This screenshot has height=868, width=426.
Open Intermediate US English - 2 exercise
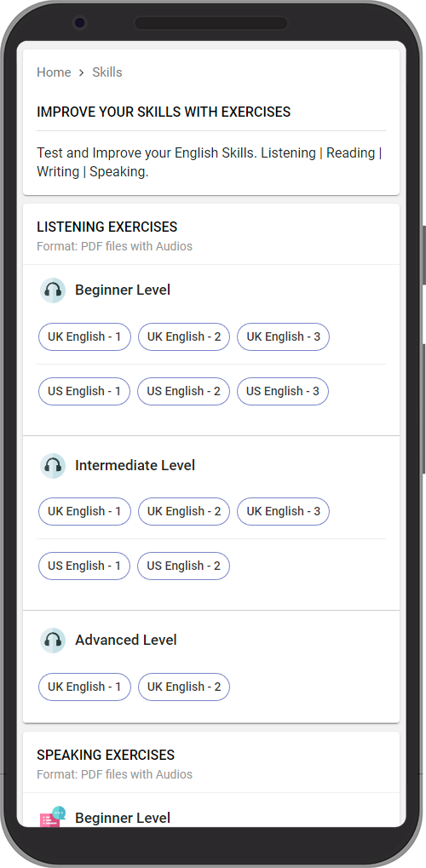pyautogui.click(x=183, y=566)
